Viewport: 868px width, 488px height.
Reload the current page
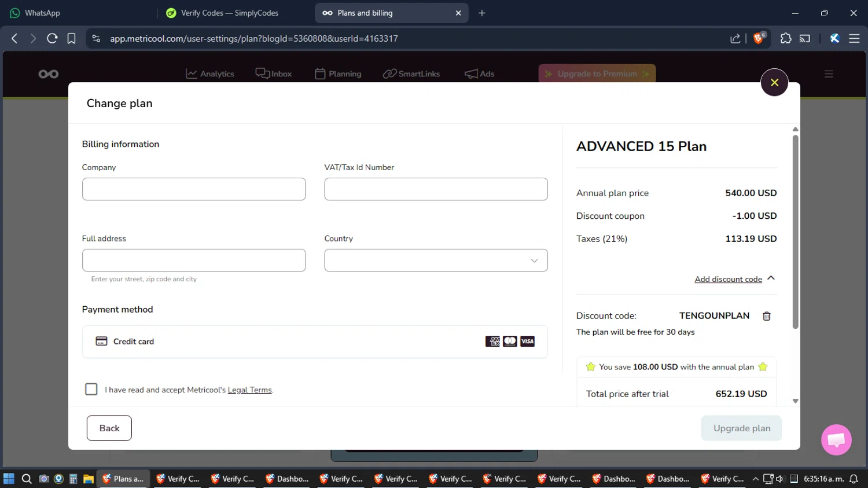point(52,38)
